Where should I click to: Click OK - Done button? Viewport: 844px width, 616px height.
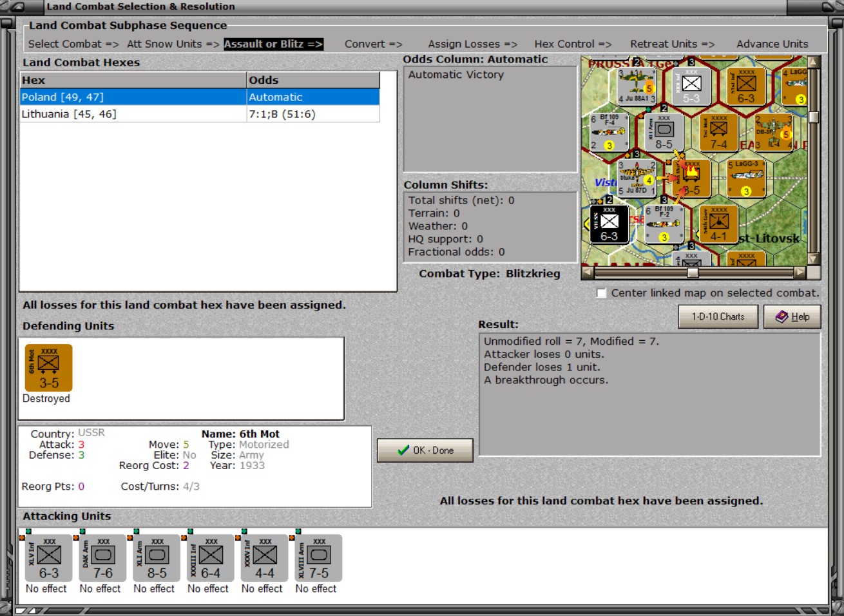coord(425,450)
